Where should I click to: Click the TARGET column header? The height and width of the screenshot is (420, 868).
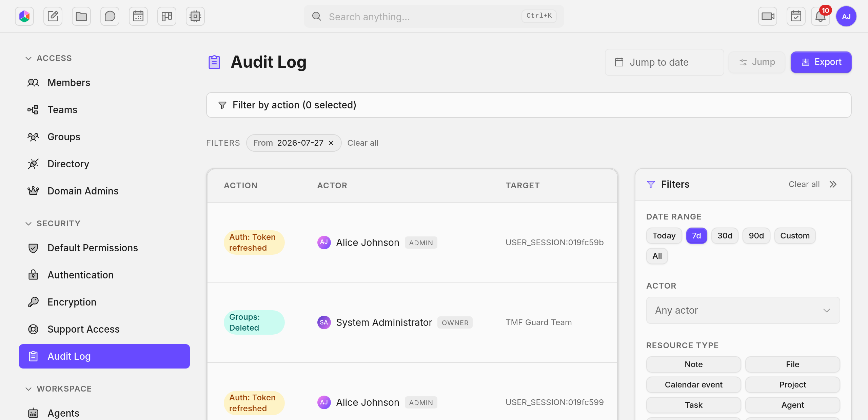522,186
